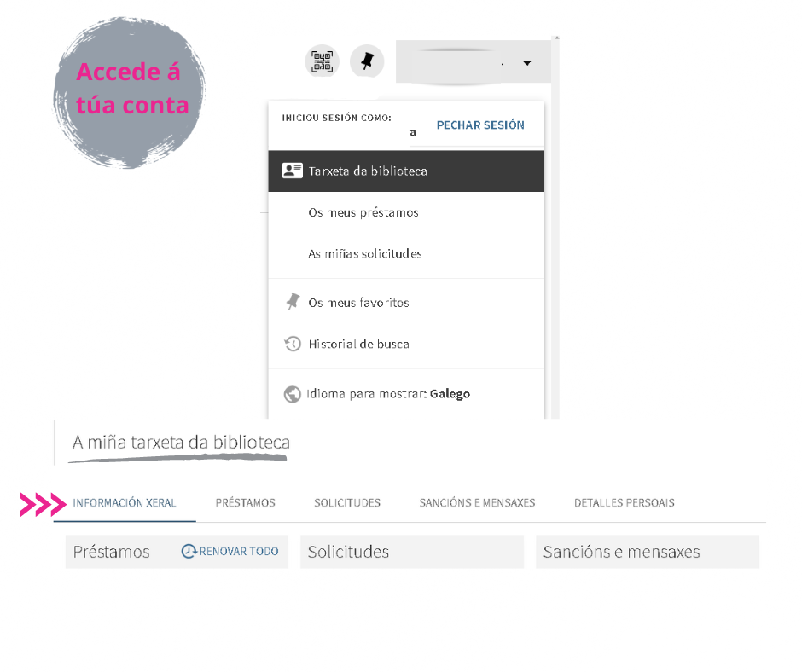Viewport: 802px width, 672px height.
Task: Click the Pechar sesión link
Action: pos(480,125)
